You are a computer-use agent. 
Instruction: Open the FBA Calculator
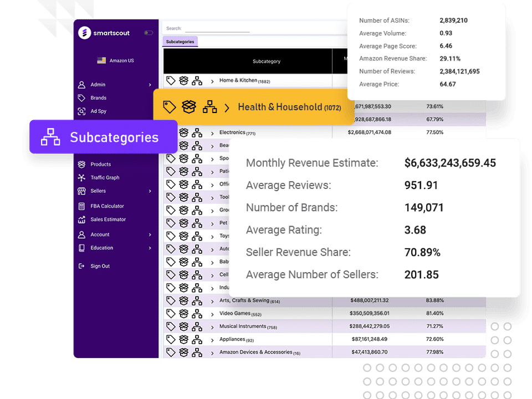(x=107, y=206)
